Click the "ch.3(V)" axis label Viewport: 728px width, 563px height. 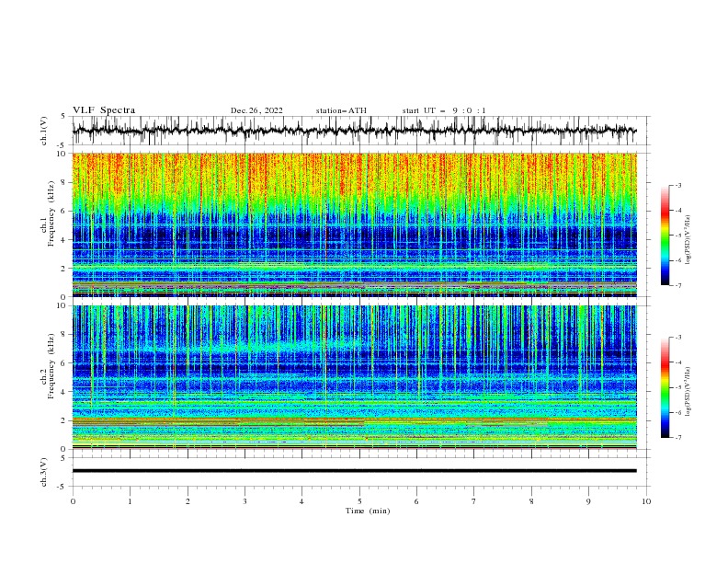pyautogui.click(x=44, y=473)
